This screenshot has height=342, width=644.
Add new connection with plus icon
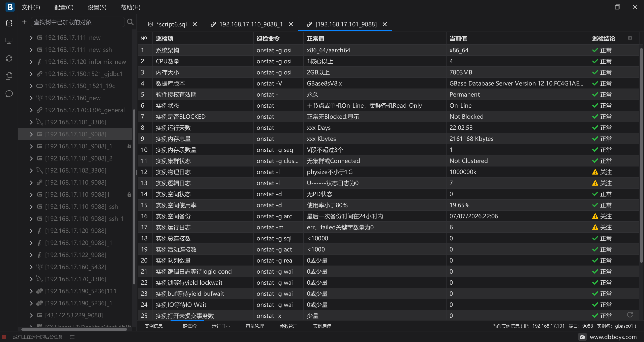(x=24, y=22)
